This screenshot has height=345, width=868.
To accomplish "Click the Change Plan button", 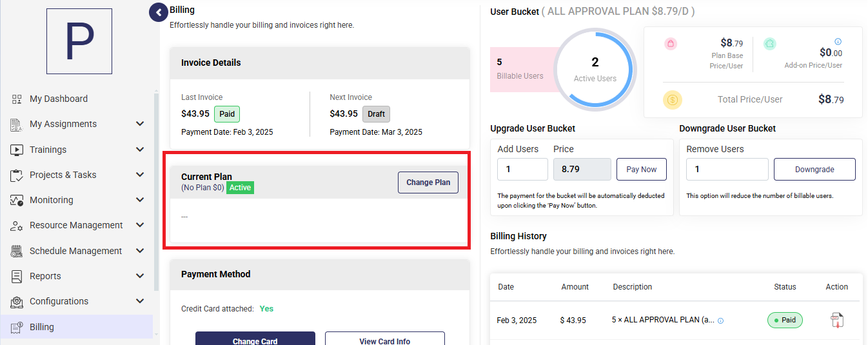I will [x=428, y=182].
